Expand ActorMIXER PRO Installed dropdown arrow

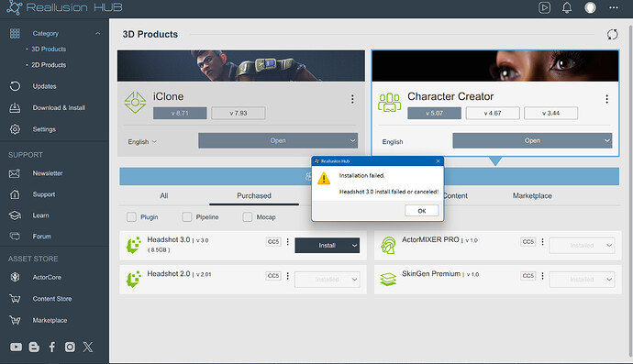609,246
